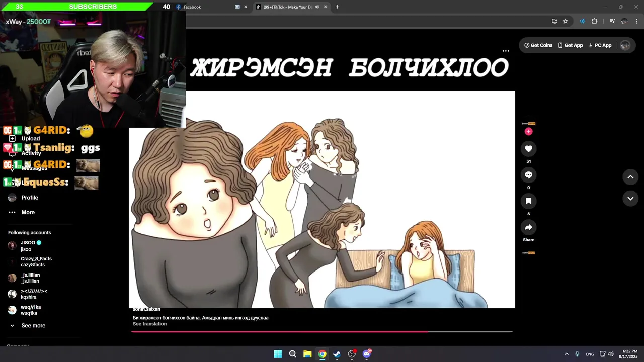Go to next video with down arrow
This screenshot has width=644, height=362.
630,199
